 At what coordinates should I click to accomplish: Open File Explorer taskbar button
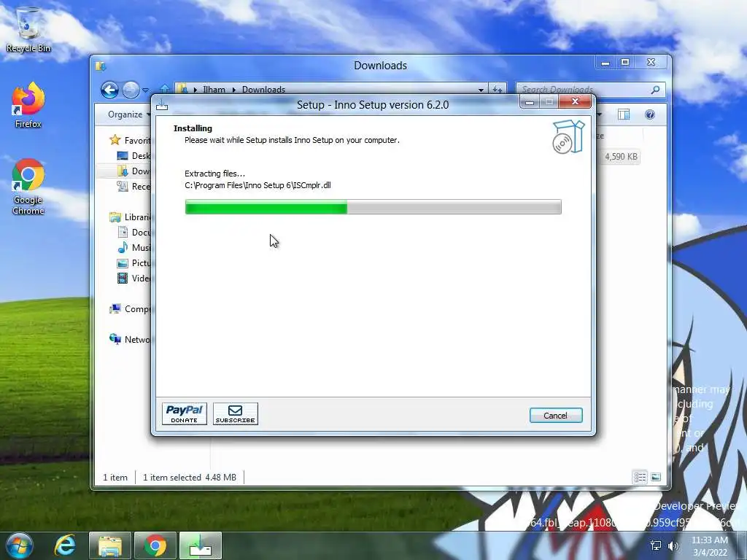pyautogui.click(x=109, y=545)
